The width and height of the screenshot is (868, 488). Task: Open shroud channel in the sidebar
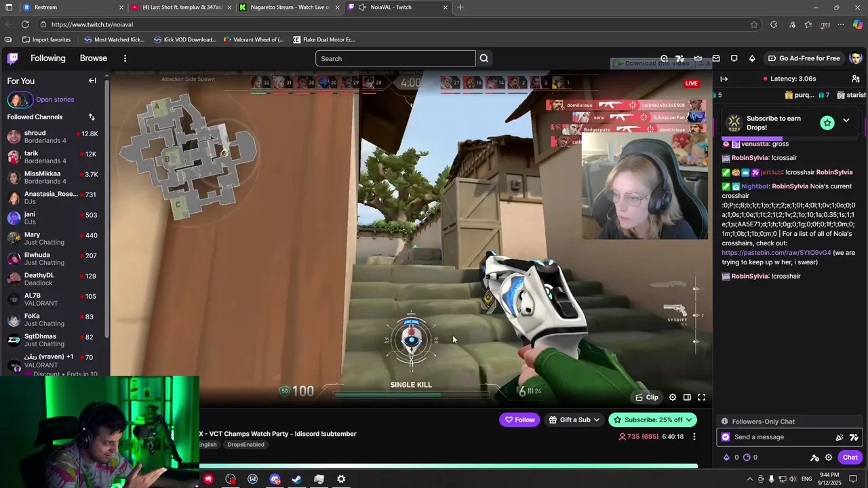point(53,137)
